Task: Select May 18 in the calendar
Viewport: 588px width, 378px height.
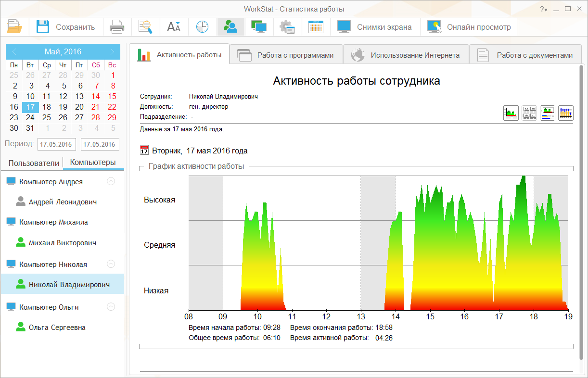Action: point(47,107)
